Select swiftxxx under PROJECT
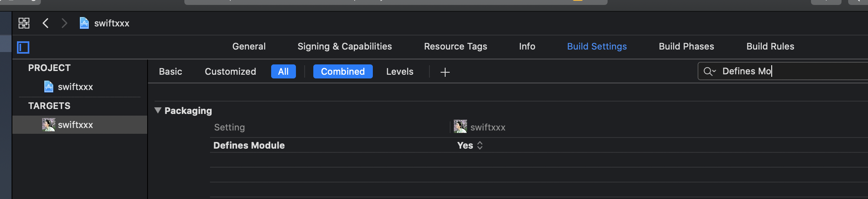The height and width of the screenshot is (199, 868). (x=75, y=87)
